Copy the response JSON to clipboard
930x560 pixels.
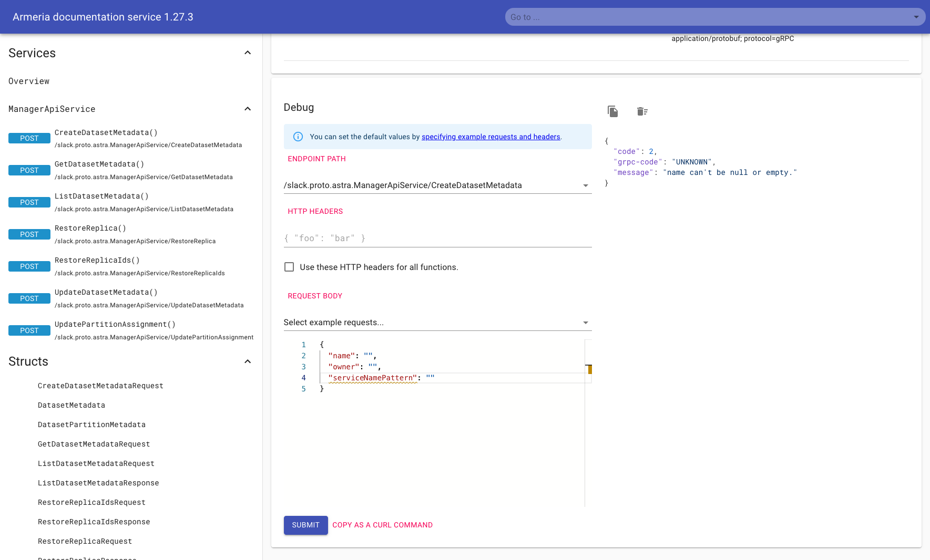(x=612, y=111)
